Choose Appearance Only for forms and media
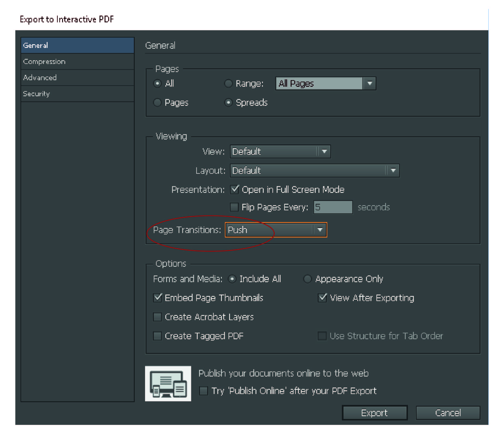The width and height of the screenshot is (504, 434). (x=308, y=279)
